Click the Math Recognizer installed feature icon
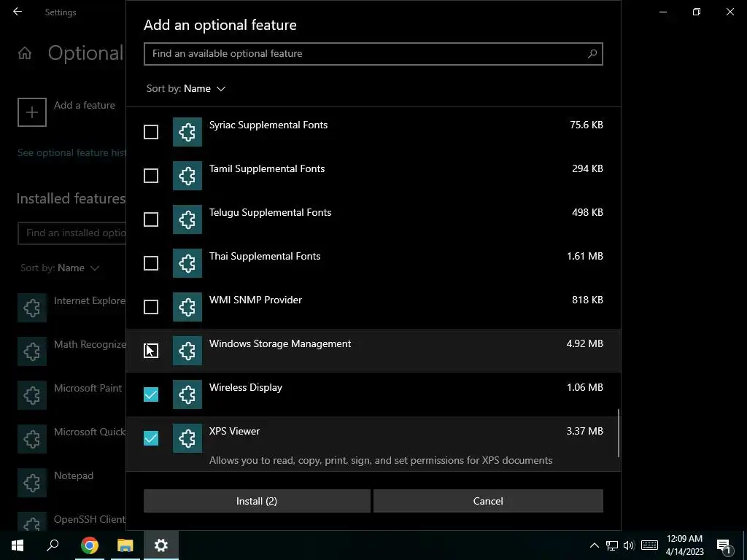The width and height of the screenshot is (747, 560). coord(32,351)
